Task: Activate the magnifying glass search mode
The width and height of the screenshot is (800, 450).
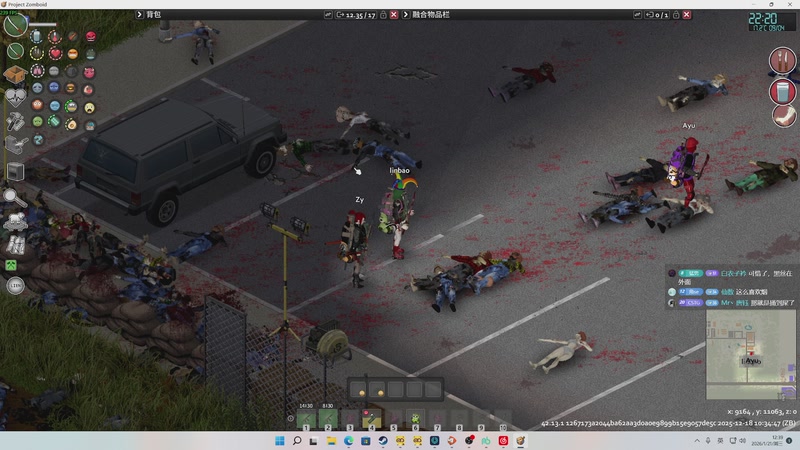Action: pyautogui.click(x=13, y=197)
